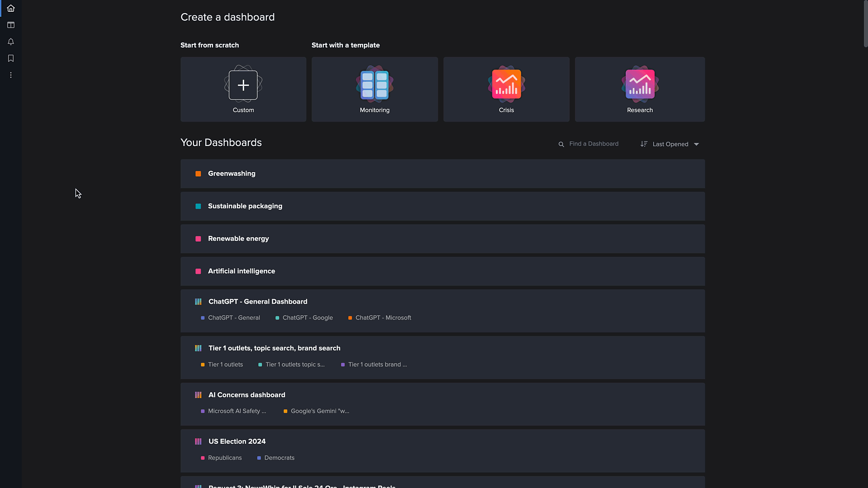Viewport: 868px width, 488px height.
Task: Select the Tier 1 outlets search tag
Action: click(x=225, y=364)
